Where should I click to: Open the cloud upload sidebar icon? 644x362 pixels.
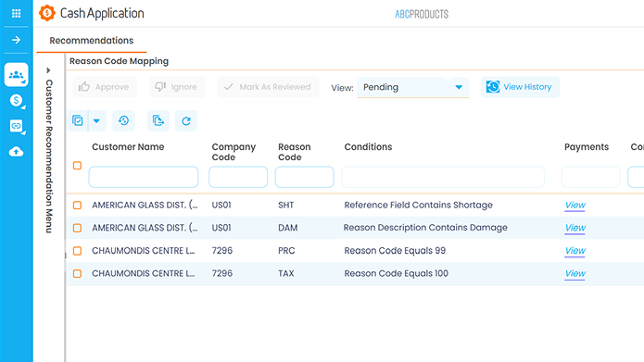coord(16,152)
